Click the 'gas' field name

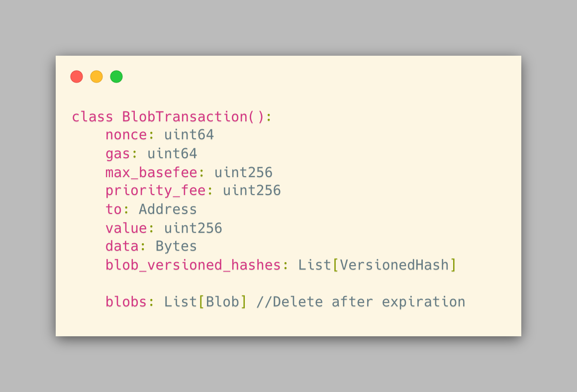(117, 154)
